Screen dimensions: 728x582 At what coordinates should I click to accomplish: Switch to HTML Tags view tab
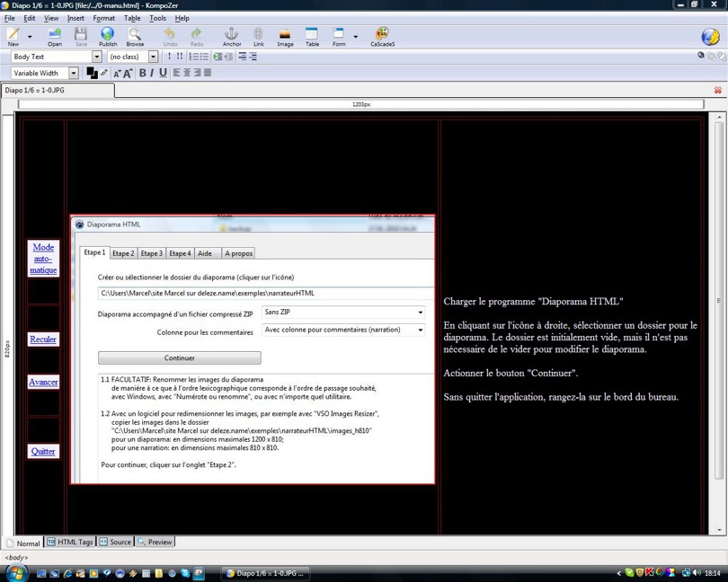point(70,542)
